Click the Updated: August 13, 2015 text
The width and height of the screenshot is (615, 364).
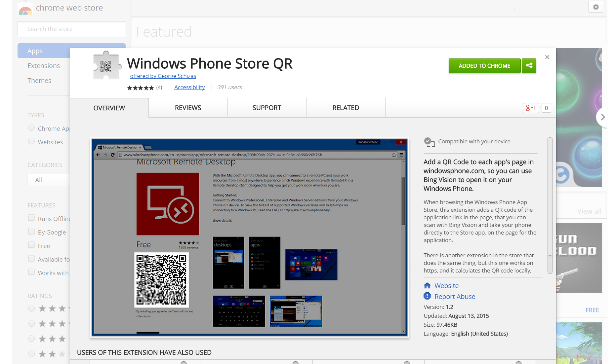click(456, 316)
